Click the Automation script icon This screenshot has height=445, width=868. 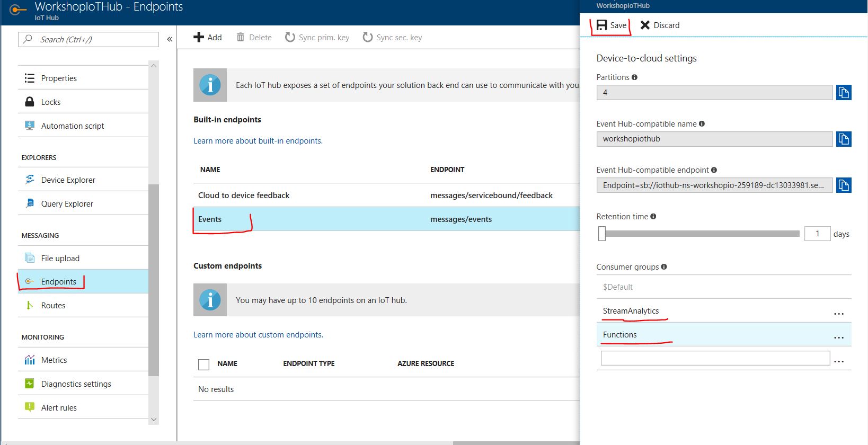[x=30, y=126]
